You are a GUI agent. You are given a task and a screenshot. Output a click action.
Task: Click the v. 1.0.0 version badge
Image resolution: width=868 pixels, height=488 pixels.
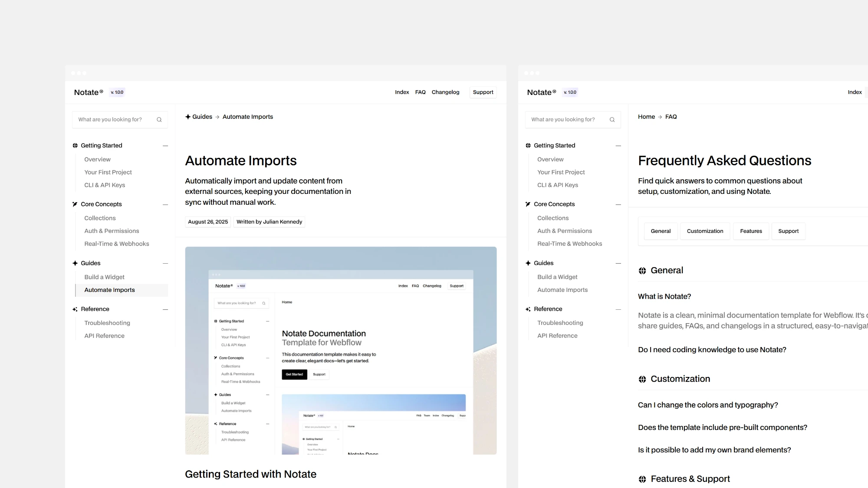pyautogui.click(x=117, y=92)
